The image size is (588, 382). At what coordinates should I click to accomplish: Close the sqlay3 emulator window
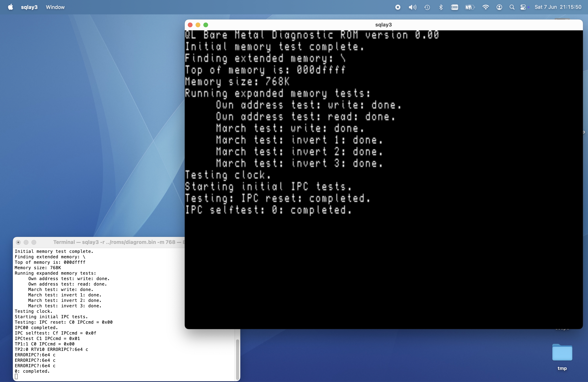click(x=190, y=25)
